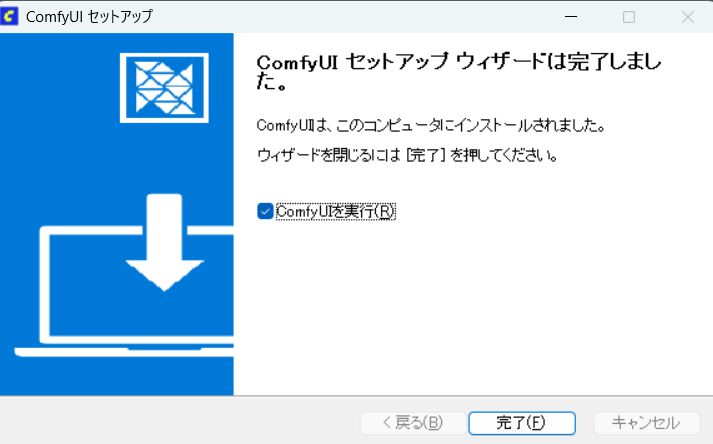Click the greyed-out maximize window button
This screenshot has height=444, width=713.
(629, 17)
